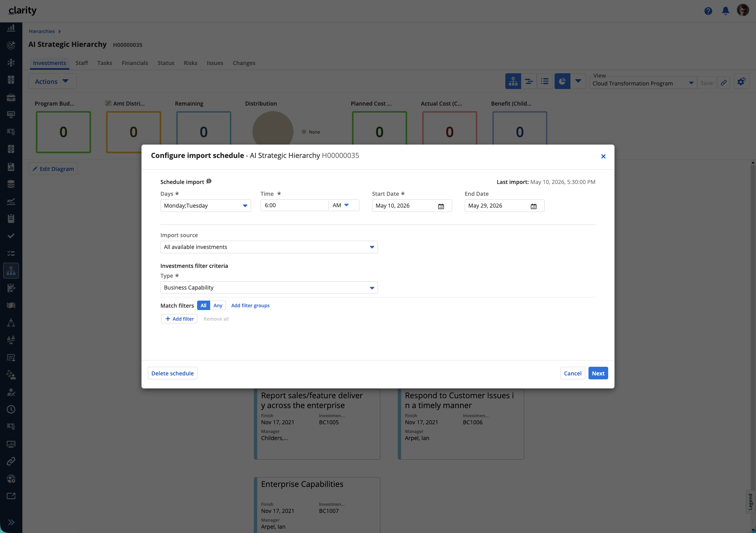Open bar chart icon in sidebar
This screenshot has height=533, width=756.
[x=11, y=28]
